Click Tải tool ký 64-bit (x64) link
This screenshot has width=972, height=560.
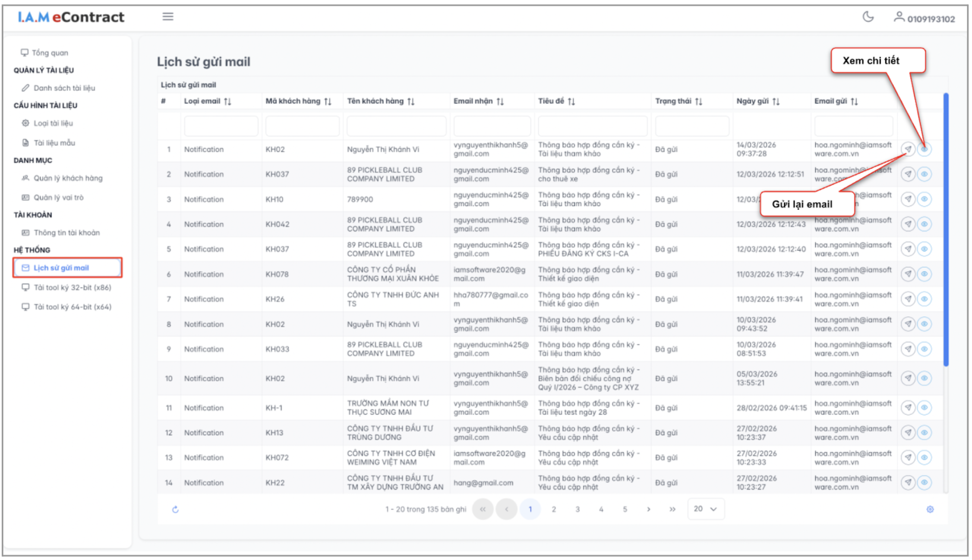pos(72,307)
